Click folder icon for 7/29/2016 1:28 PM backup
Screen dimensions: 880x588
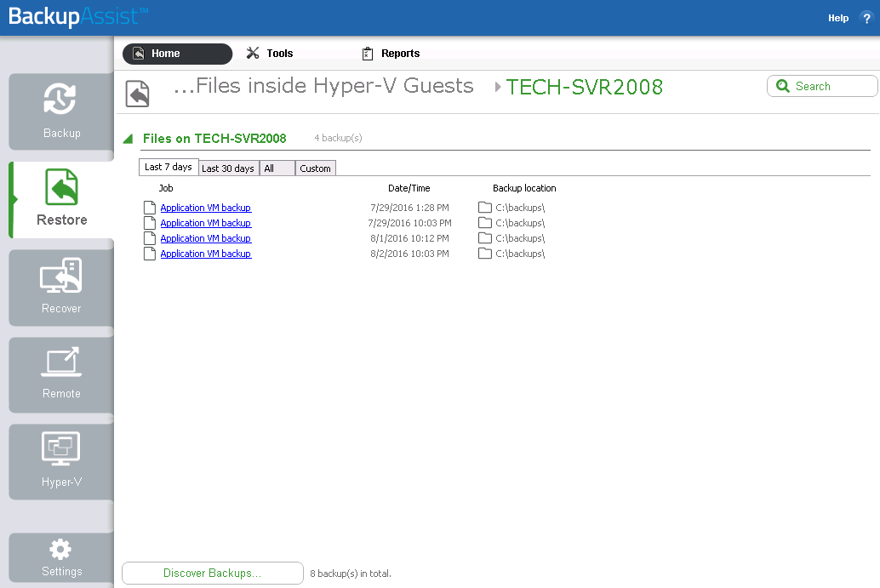pyautogui.click(x=485, y=208)
